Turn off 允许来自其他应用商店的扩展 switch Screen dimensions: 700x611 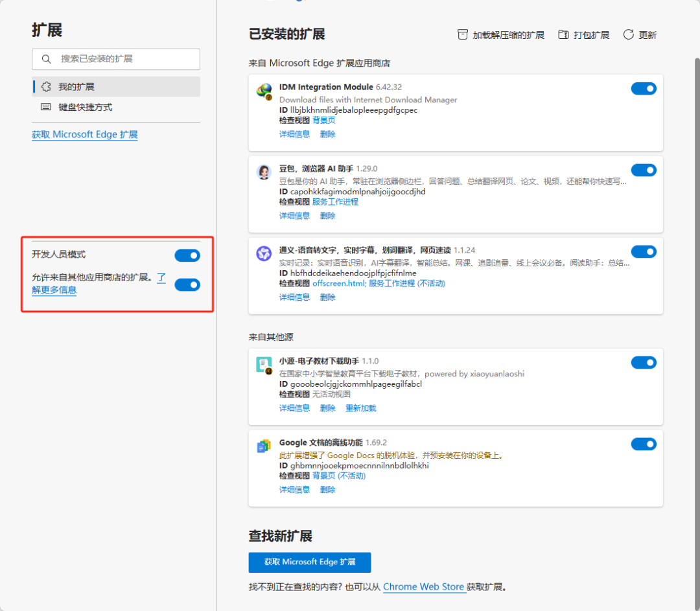coord(187,284)
